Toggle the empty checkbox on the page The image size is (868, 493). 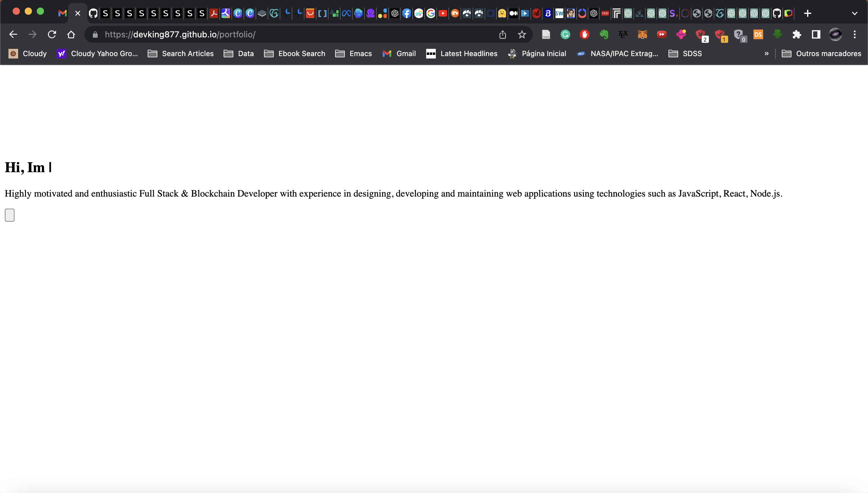9,215
